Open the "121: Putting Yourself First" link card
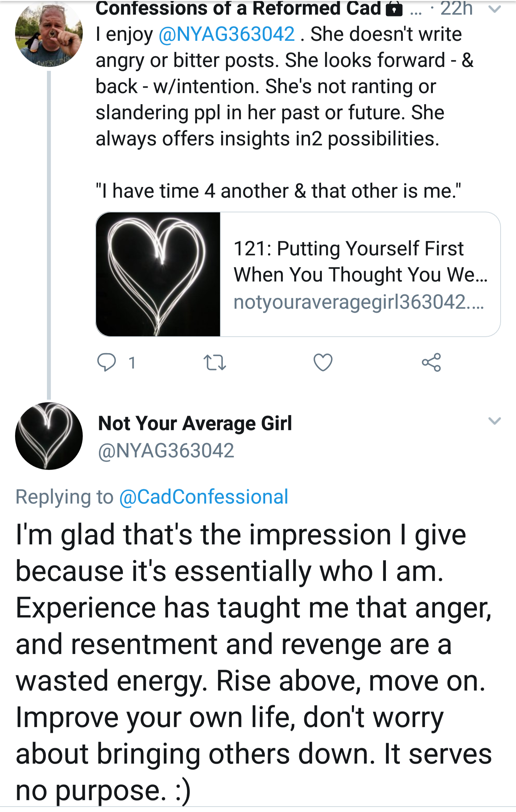Screen dimensions: 516x812 [x=360, y=261]
